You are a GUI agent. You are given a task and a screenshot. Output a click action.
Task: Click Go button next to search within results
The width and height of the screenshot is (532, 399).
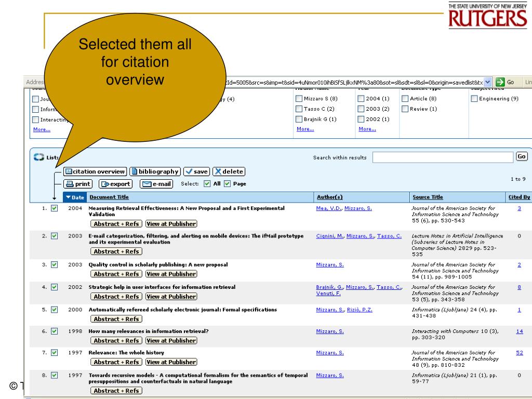click(522, 156)
